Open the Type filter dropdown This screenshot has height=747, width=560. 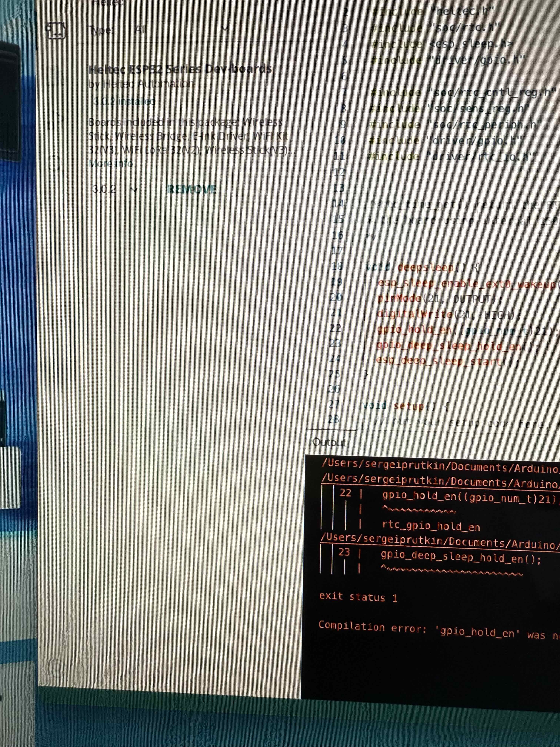click(x=182, y=30)
